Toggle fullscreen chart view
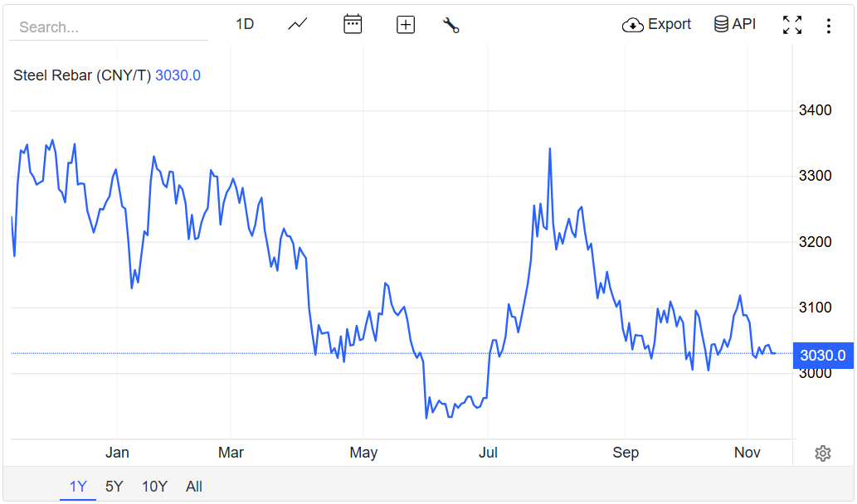This screenshot has height=504, width=857. click(792, 25)
